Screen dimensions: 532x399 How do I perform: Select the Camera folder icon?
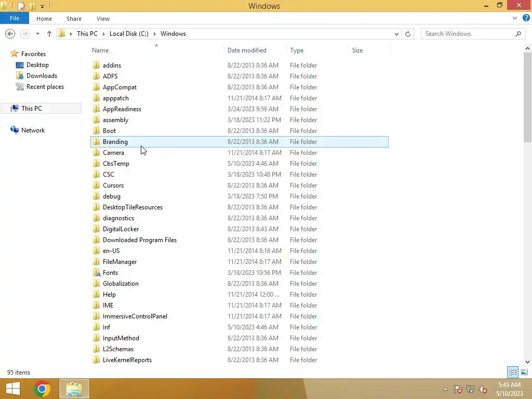(96, 152)
